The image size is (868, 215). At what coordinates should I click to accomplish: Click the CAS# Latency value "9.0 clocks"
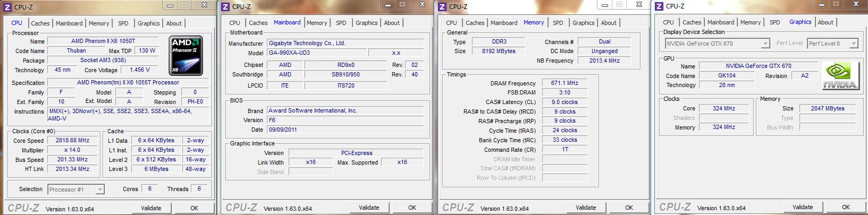[x=564, y=102]
